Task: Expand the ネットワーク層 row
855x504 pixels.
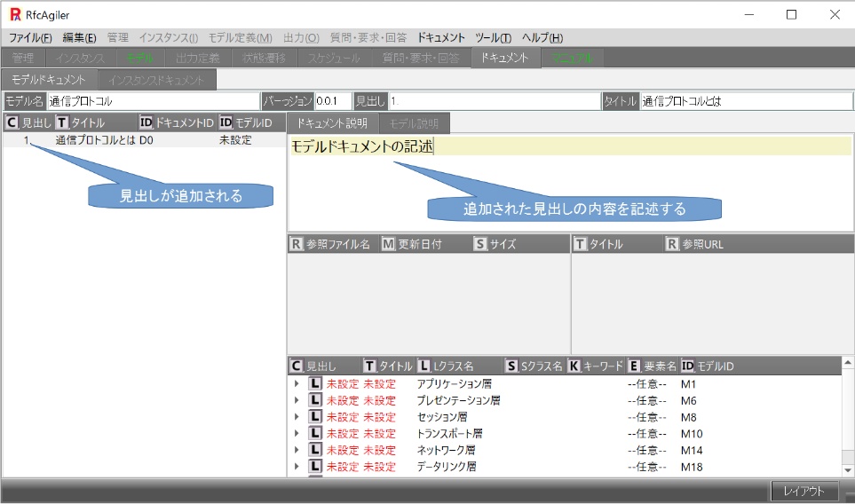Action: click(x=297, y=450)
